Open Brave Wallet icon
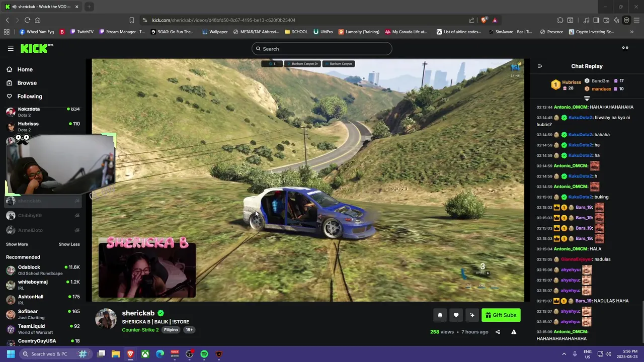Screen dimensions: 644x362 tap(606, 20)
